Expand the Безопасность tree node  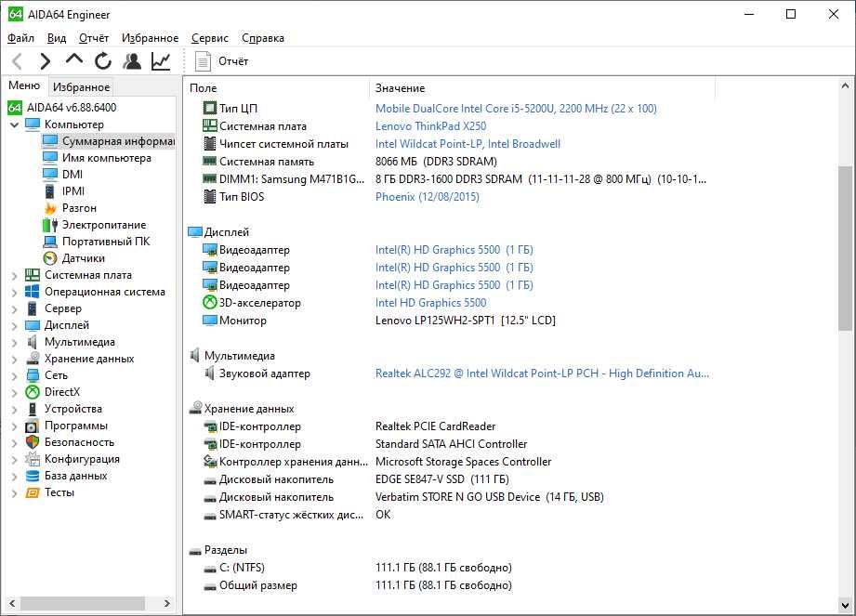click(15, 443)
